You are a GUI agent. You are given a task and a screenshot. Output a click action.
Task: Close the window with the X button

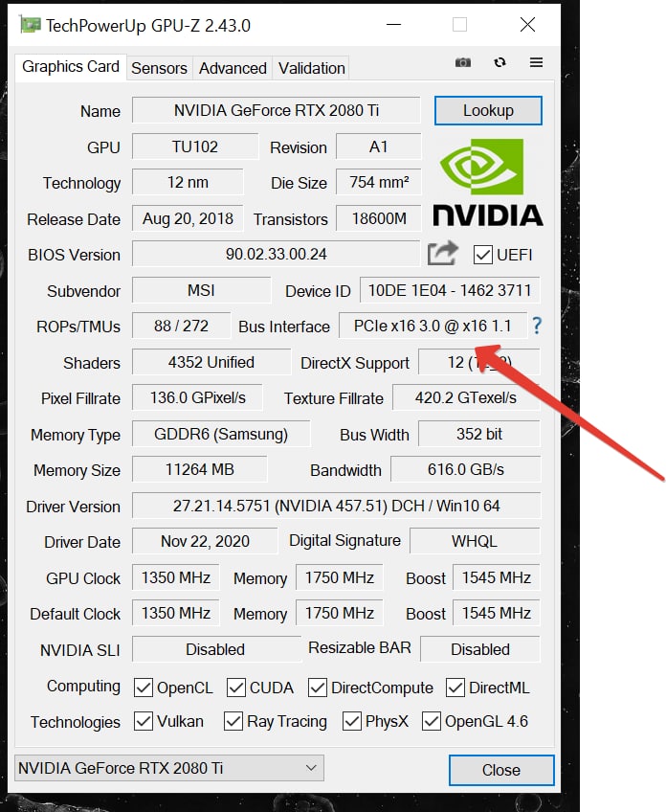(x=528, y=24)
